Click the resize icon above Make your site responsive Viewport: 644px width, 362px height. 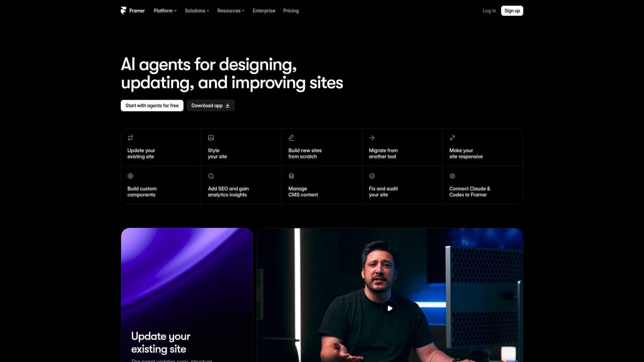452,138
